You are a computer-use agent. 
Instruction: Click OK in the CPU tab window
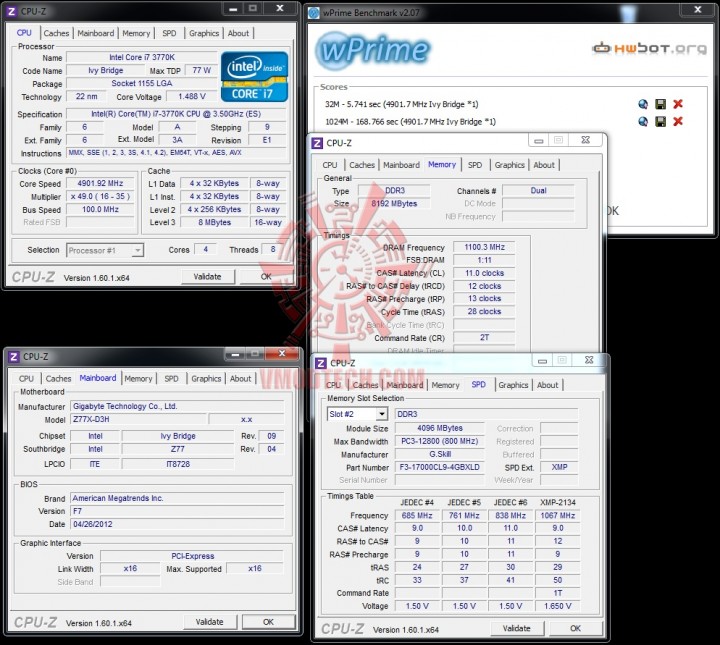(266, 276)
